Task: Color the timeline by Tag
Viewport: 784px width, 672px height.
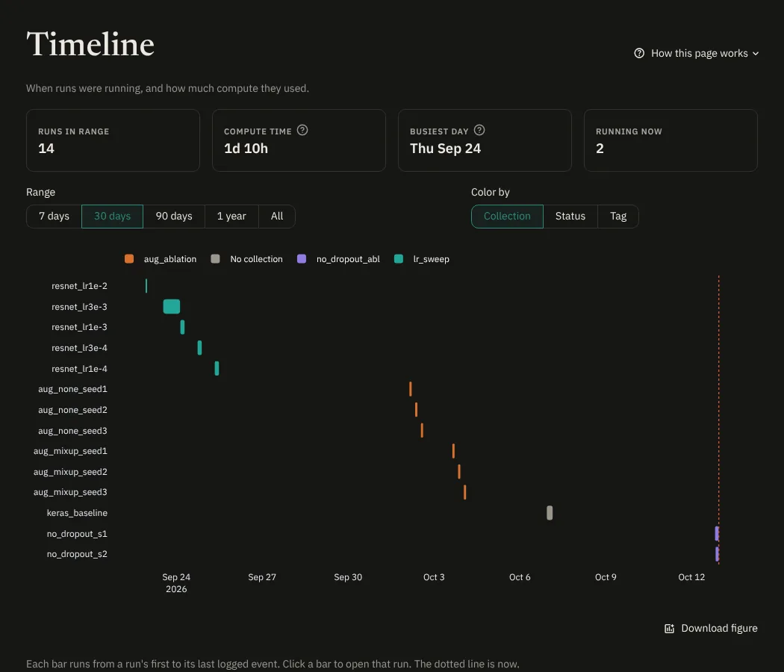Action: click(x=618, y=216)
